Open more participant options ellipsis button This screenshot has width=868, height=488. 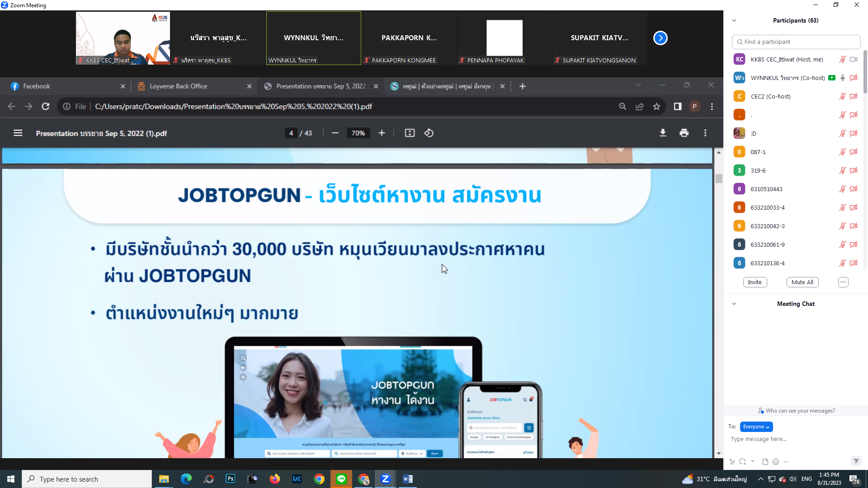coord(843,282)
